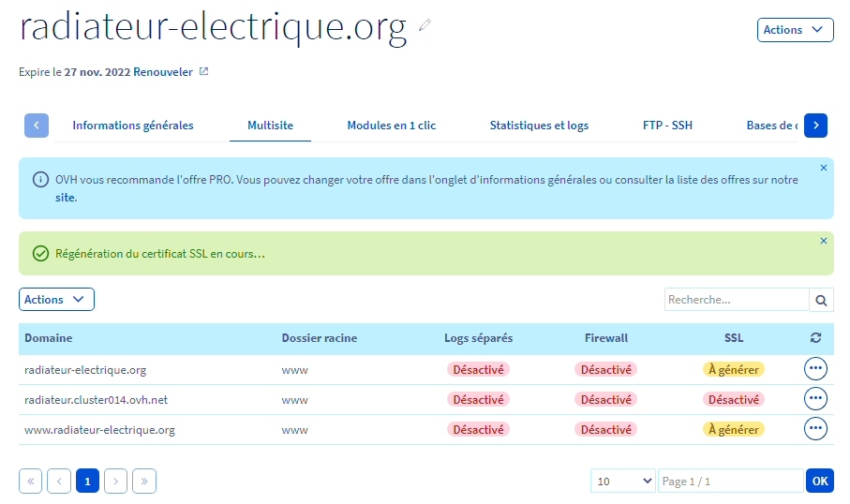Open the rows-per-page selector showing 10
Viewport: 850px width, 504px height.
pyautogui.click(x=623, y=481)
